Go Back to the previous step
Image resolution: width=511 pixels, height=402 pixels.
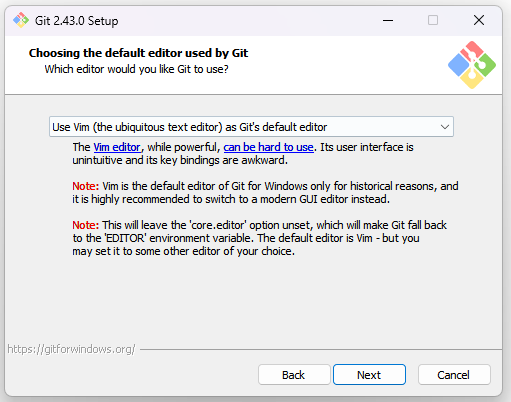[294, 375]
